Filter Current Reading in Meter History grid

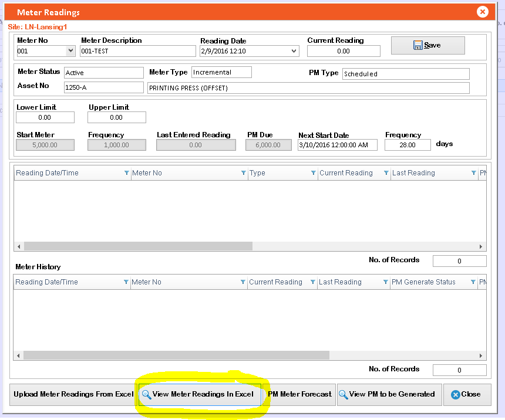[312, 282]
